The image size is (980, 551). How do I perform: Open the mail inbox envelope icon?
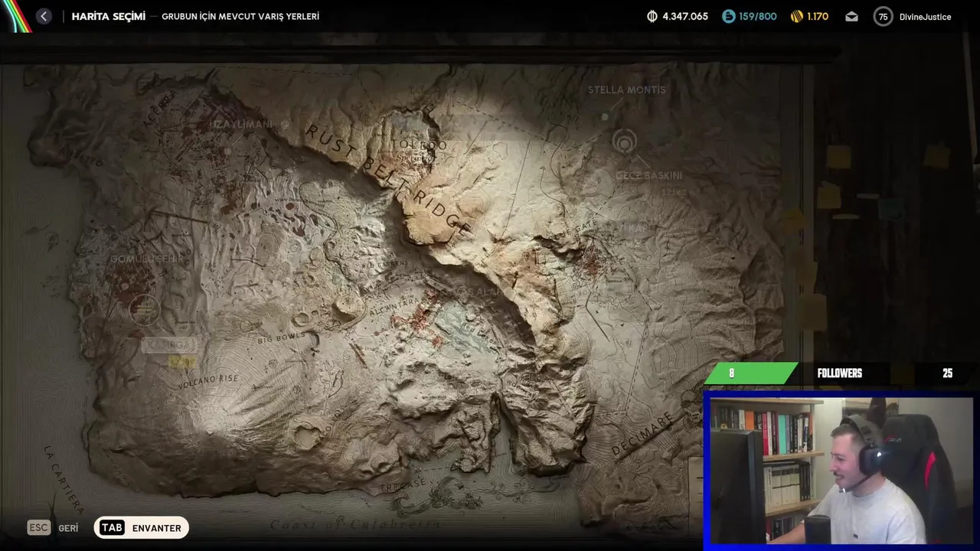[x=851, y=16]
